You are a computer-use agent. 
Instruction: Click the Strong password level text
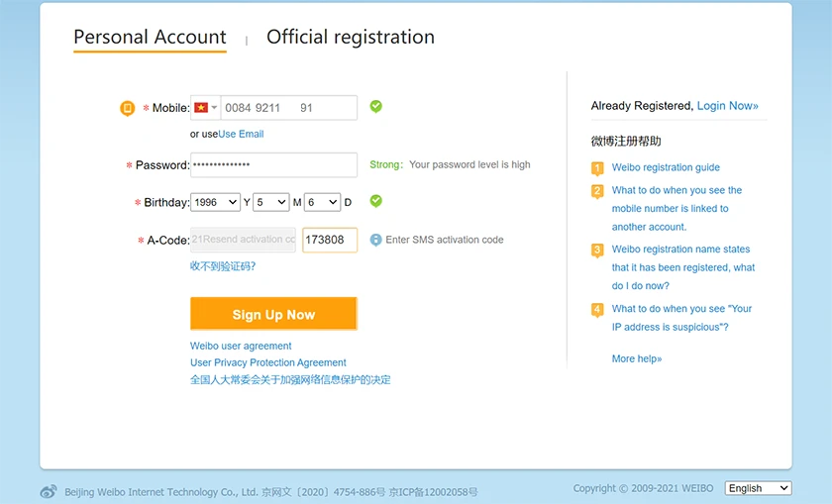click(386, 165)
